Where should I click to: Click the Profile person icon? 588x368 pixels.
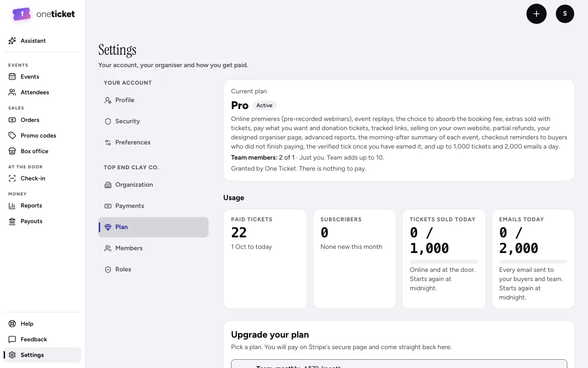click(x=108, y=100)
